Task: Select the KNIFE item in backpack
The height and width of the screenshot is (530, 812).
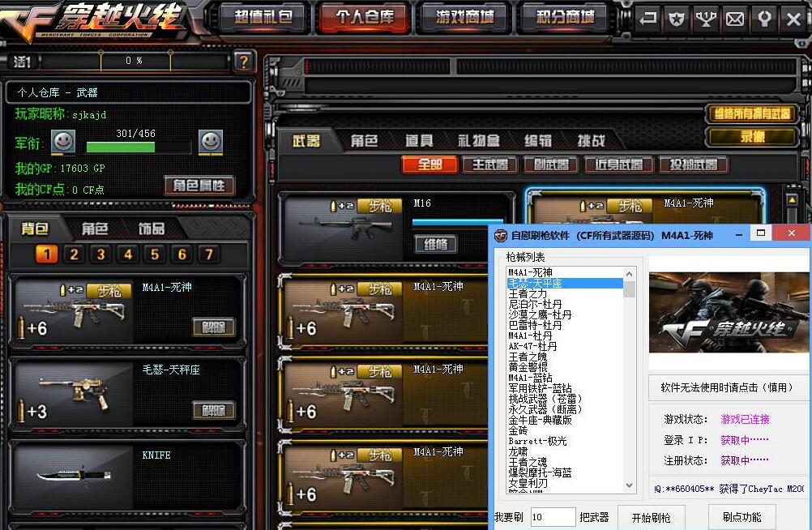Action: coord(127,476)
